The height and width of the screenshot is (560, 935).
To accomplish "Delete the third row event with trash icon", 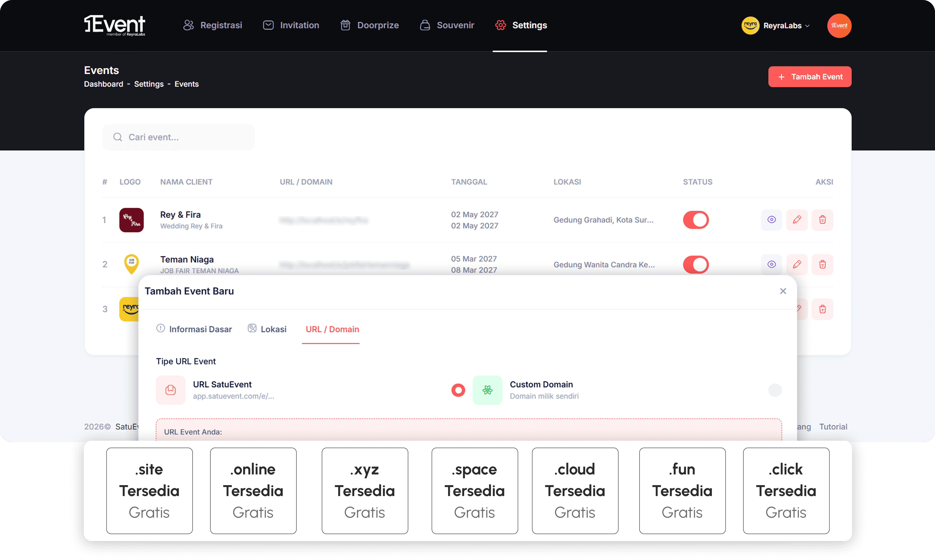I will tap(822, 309).
